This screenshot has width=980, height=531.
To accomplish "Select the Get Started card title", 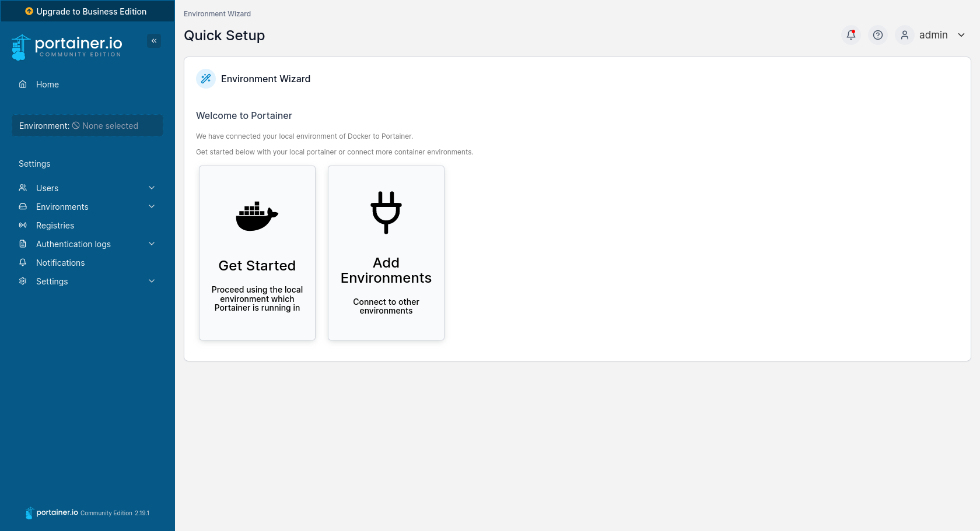I will pos(257,266).
